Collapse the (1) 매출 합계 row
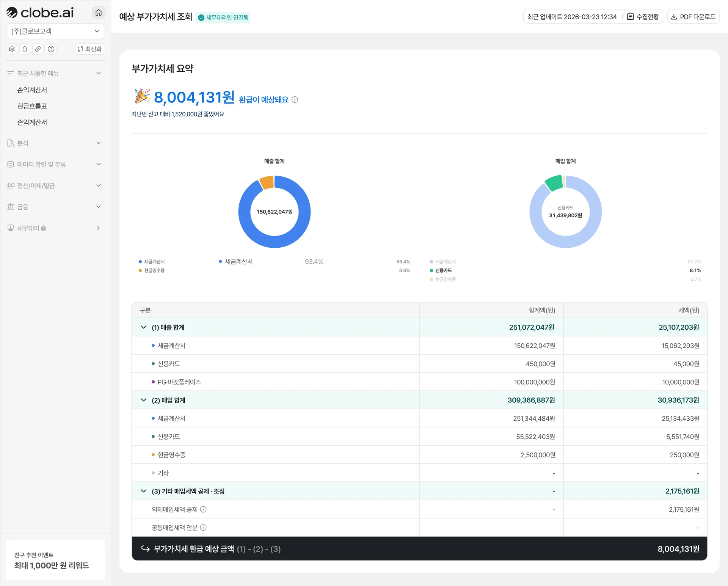728x586 pixels. click(144, 327)
